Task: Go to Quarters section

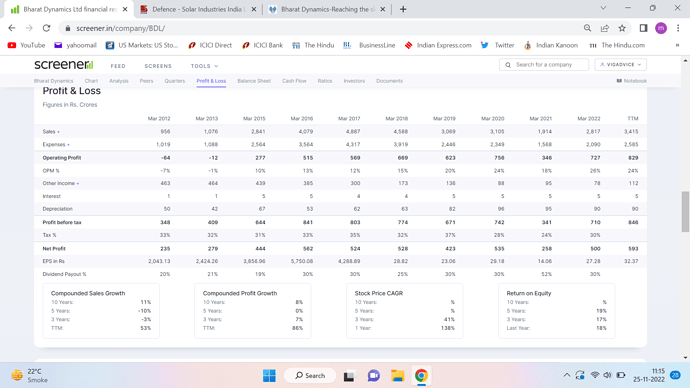Action: point(175,81)
